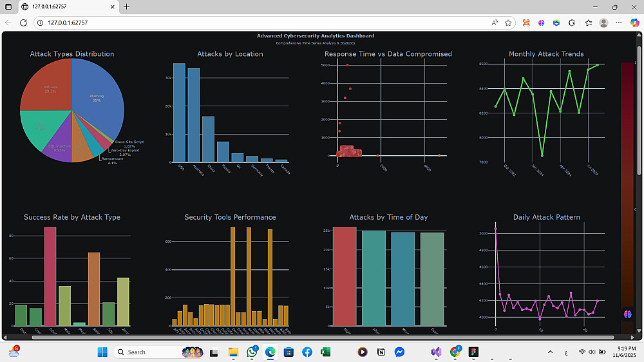Viewport: 644px width, 362px height.
Task: Click the Attack Types Distribution chart title
Action: 72,54
